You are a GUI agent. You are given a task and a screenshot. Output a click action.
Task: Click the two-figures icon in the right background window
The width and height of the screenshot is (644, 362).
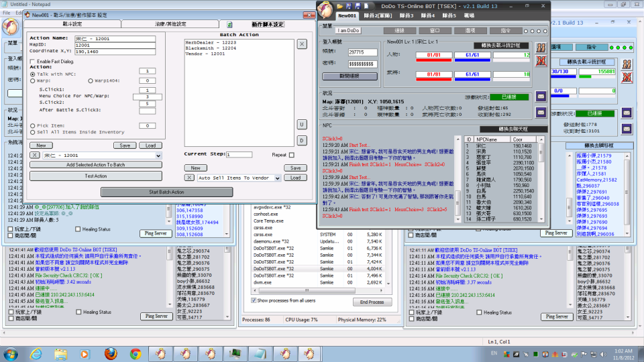627,64
